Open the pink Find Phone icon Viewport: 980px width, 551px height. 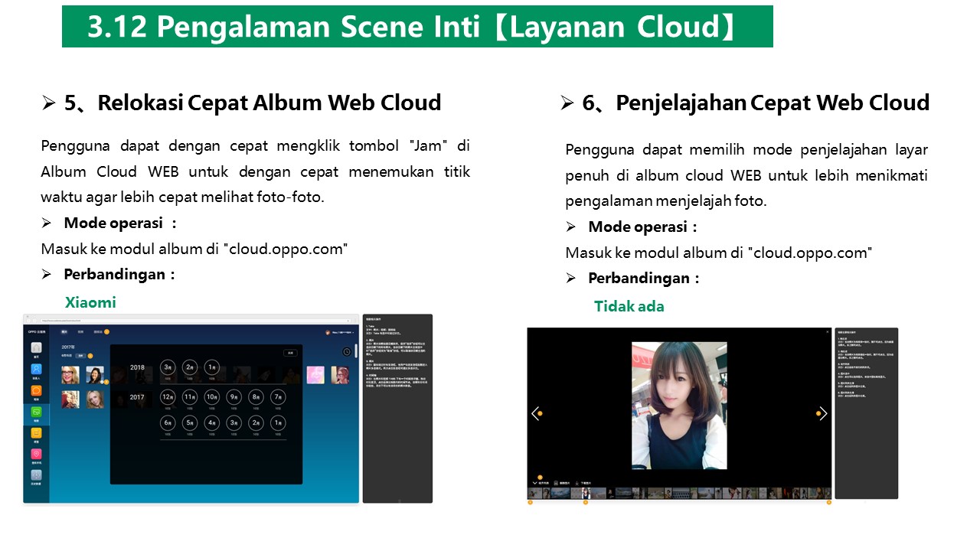point(36,455)
